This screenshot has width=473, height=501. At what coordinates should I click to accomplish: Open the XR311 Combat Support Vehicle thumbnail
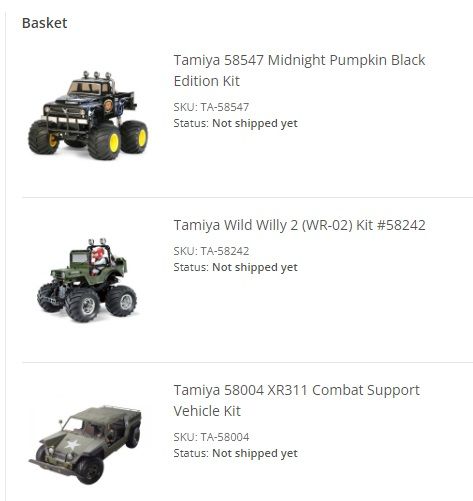pyautogui.click(x=85, y=445)
